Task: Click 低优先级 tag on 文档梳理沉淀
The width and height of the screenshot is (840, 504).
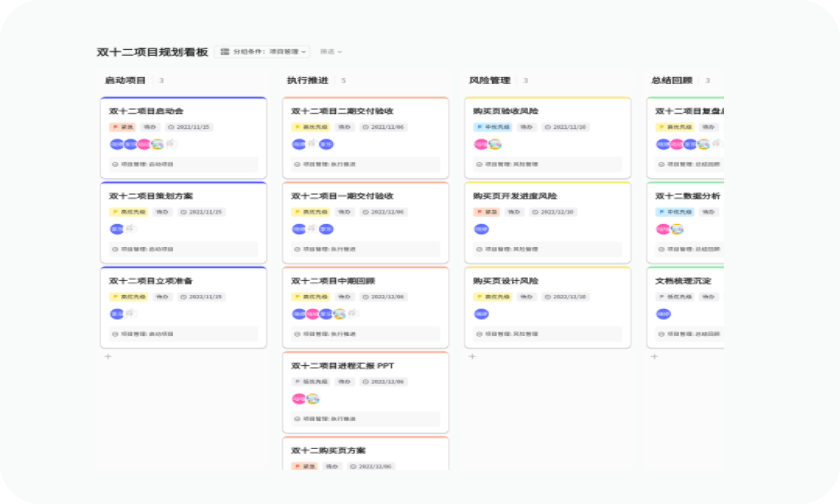Action: click(675, 297)
